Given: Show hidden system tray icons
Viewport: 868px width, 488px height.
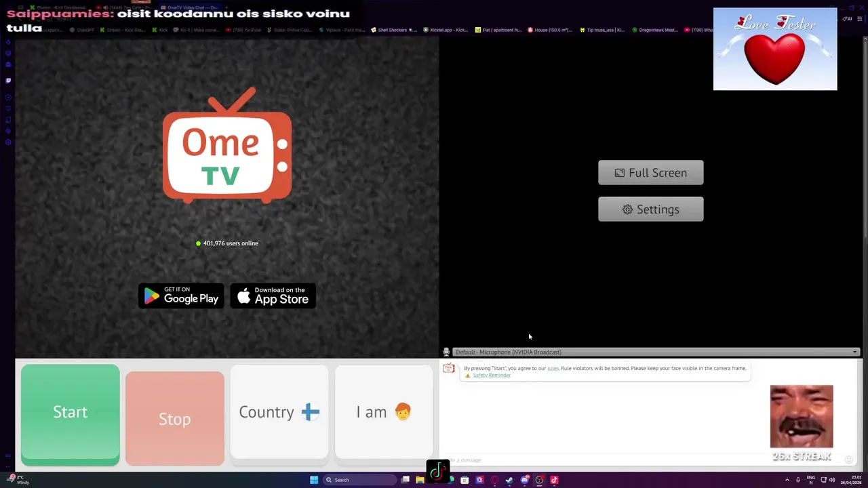Looking at the screenshot, I should coord(787,480).
